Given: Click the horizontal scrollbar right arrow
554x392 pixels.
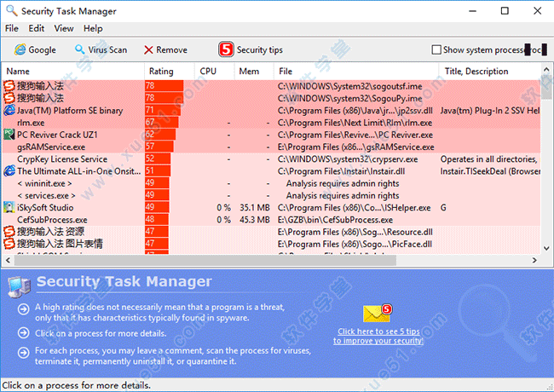Looking at the screenshot, I should pyautogui.click(x=534, y=261).
